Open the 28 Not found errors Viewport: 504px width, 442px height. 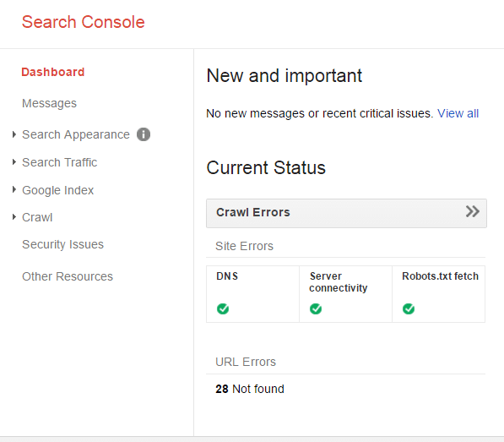pyautogui.click(x=250, y=389)
